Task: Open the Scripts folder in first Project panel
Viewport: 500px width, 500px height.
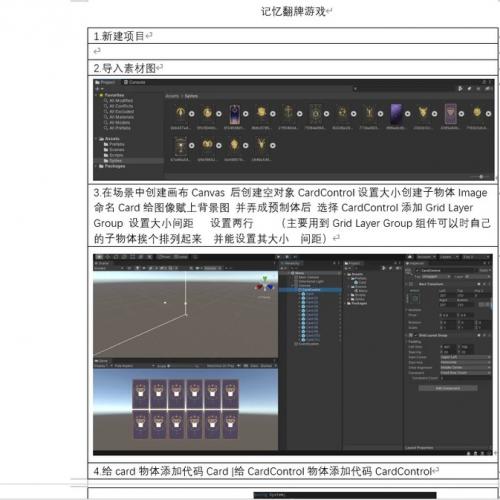Action: 114,155
